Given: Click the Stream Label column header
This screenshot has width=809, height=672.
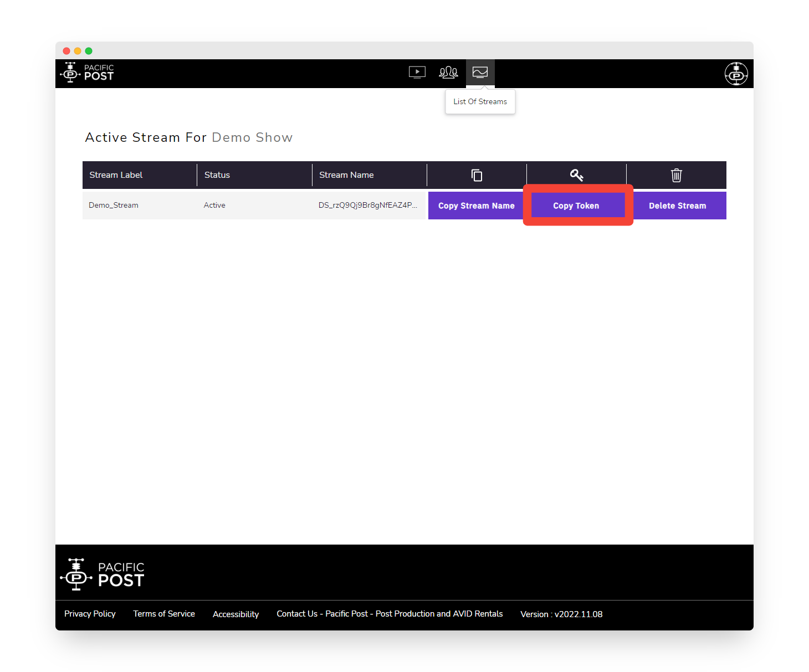Looking at the screenshot, I should click(116, 175).
